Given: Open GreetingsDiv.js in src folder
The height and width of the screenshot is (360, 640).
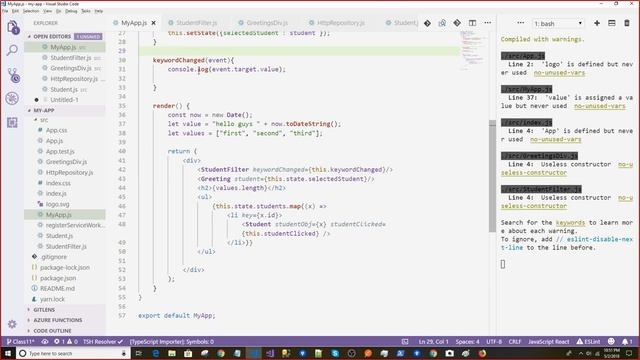Looking at the screenshot, I should [66, 162].
